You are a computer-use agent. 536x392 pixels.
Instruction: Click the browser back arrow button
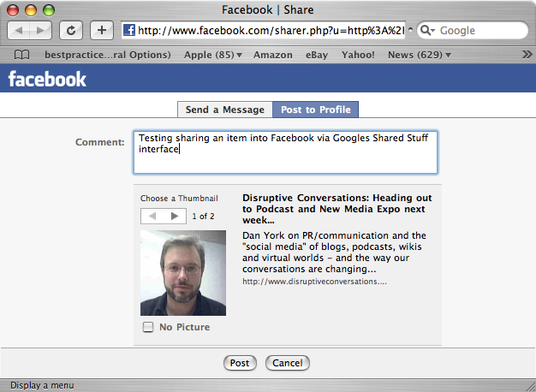[x=20, y=30]
